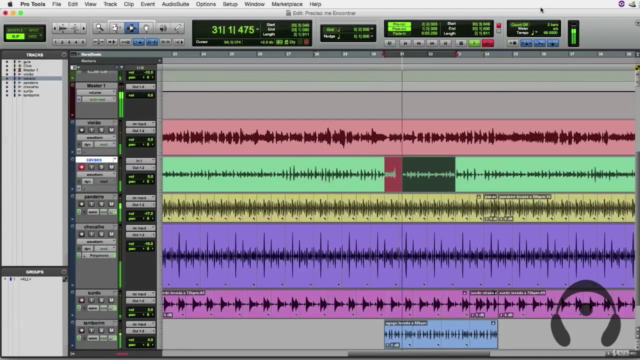This screenshot has height=360, width=640.
Task: Select the Pencil tool
Action: point(178,28)
